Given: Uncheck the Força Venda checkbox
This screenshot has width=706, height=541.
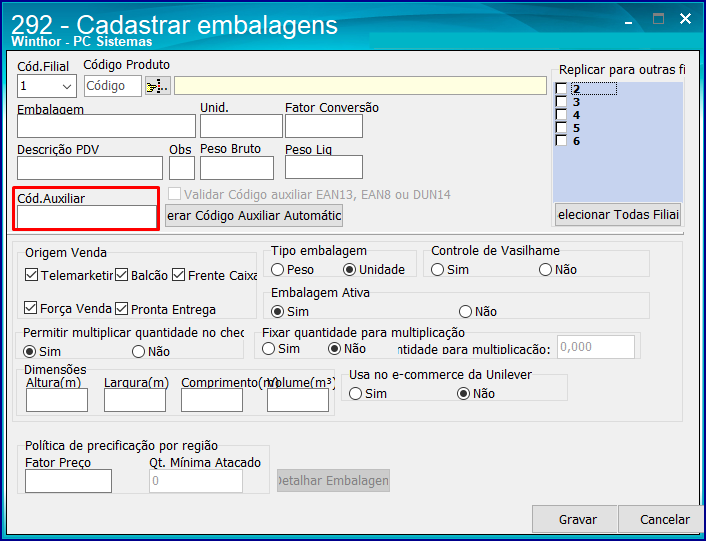Looking at the screenshot, I should [x=30, y=308].
